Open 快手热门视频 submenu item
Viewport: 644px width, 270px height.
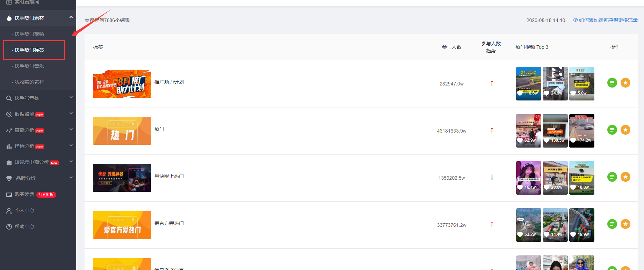tap(29, 34)
